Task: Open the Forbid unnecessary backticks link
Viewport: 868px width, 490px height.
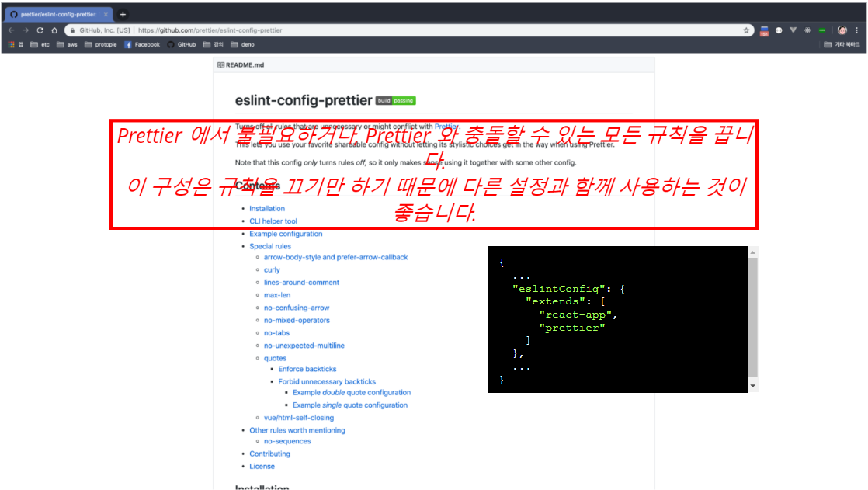Action: coord(327,381)
